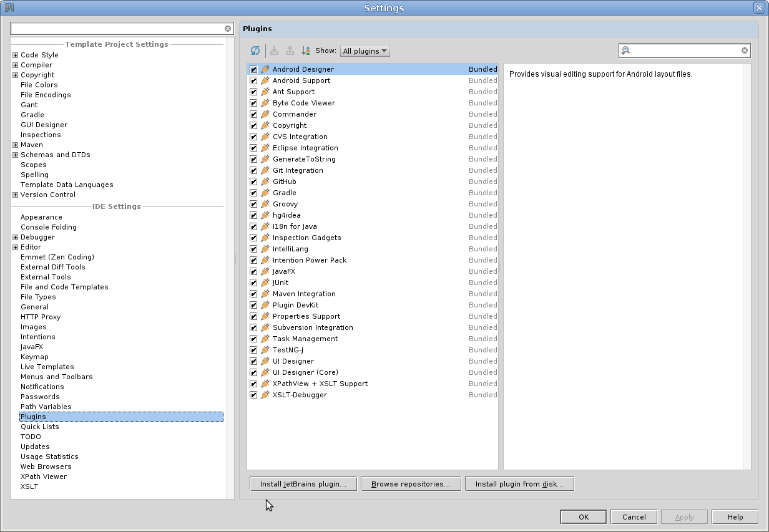Click the Browse repositories button
The width and height of the screenshot is (769, 532).
click(x=411, y=483)
